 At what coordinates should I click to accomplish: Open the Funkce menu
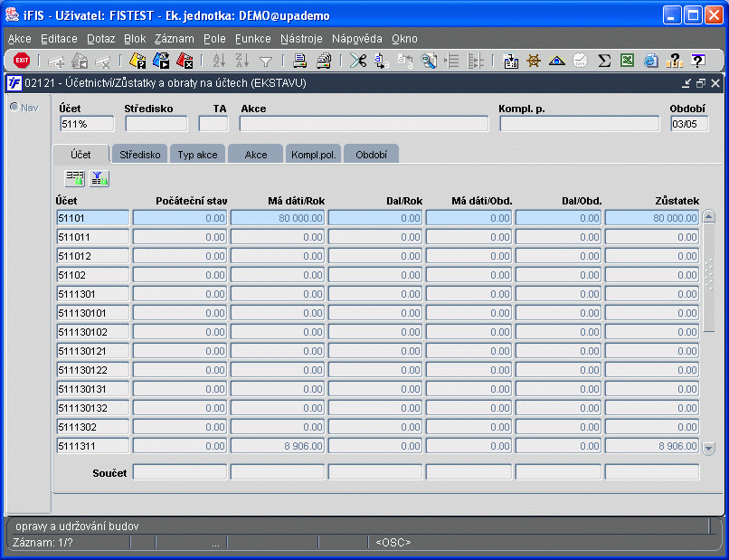click(252, 39)
